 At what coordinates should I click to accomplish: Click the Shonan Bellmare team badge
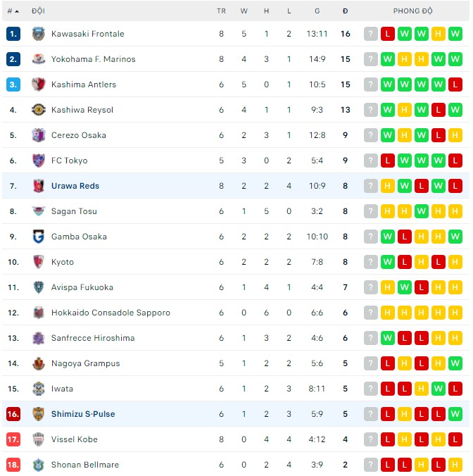tap(39, 465)
